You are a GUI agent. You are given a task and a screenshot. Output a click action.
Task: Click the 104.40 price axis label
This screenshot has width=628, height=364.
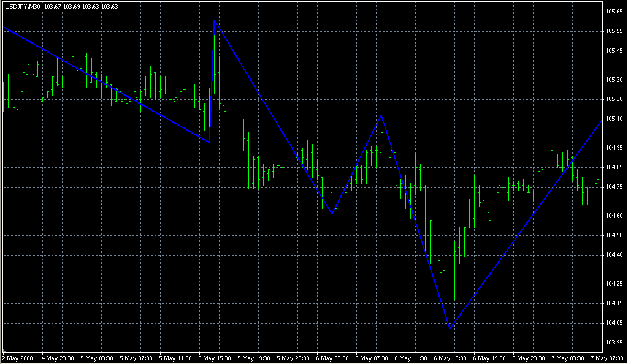coord(614,255)
